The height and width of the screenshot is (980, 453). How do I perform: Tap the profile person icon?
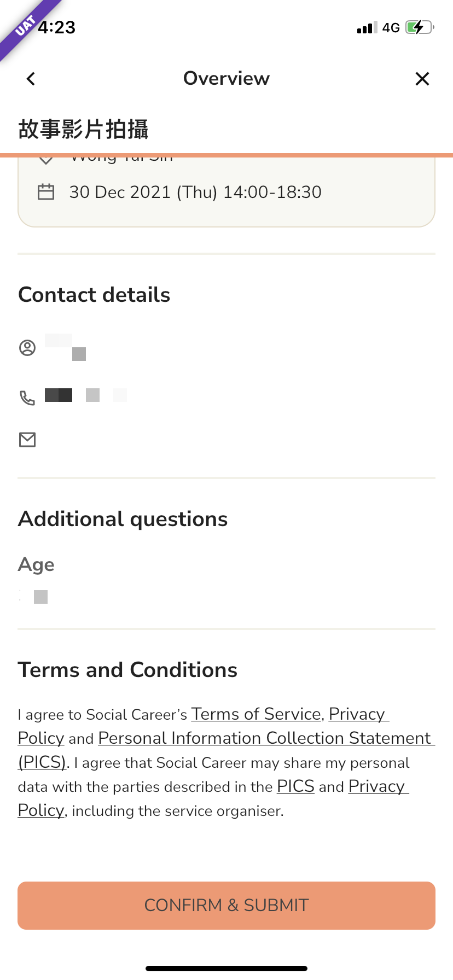tap(27, 348)
